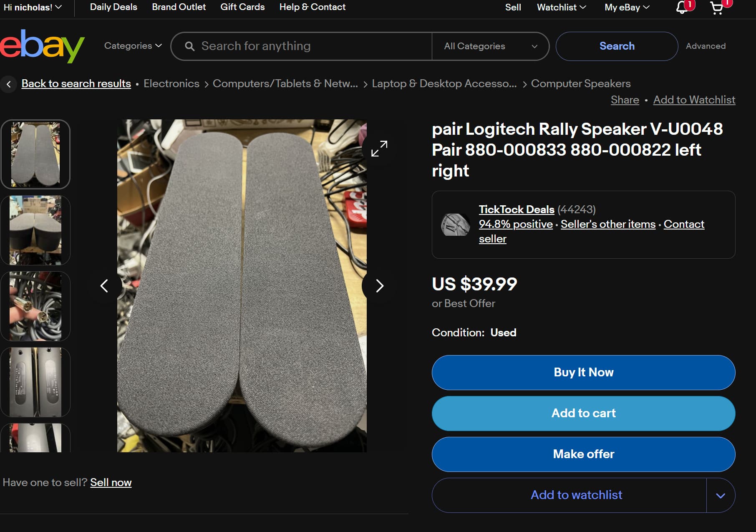Image resolution: width=756 pixels, height=532 pixels.
Task: Click the Buy It Now button
Action: (x=583, y=372)
